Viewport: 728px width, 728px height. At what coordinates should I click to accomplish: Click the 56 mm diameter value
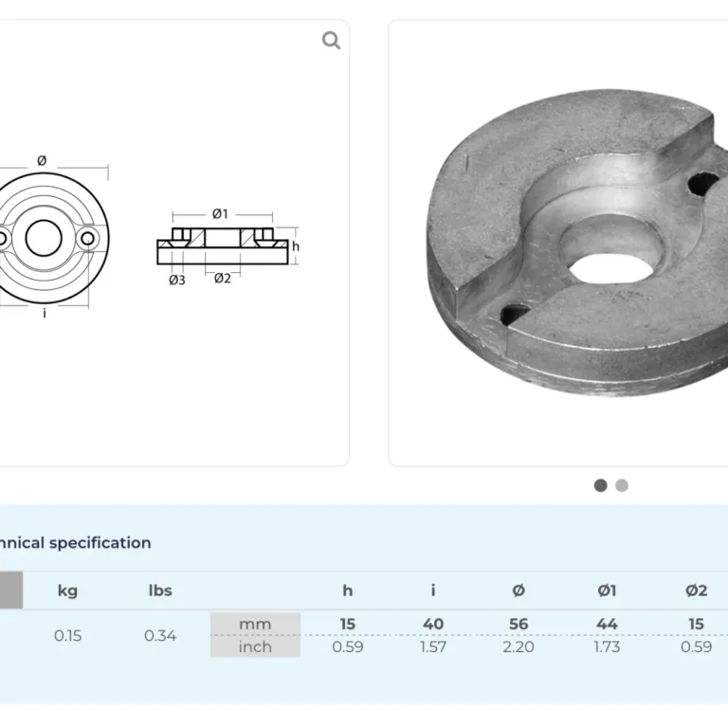pyautogui.click(x=518, y=624)
